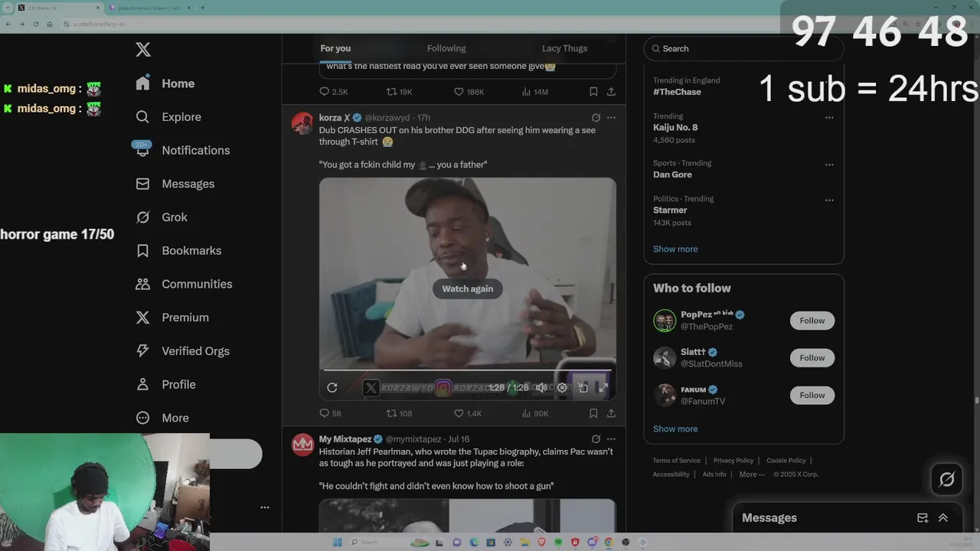Screen dimensions: 980x551
Task: Share the korza post
Action: pos(611,413)
